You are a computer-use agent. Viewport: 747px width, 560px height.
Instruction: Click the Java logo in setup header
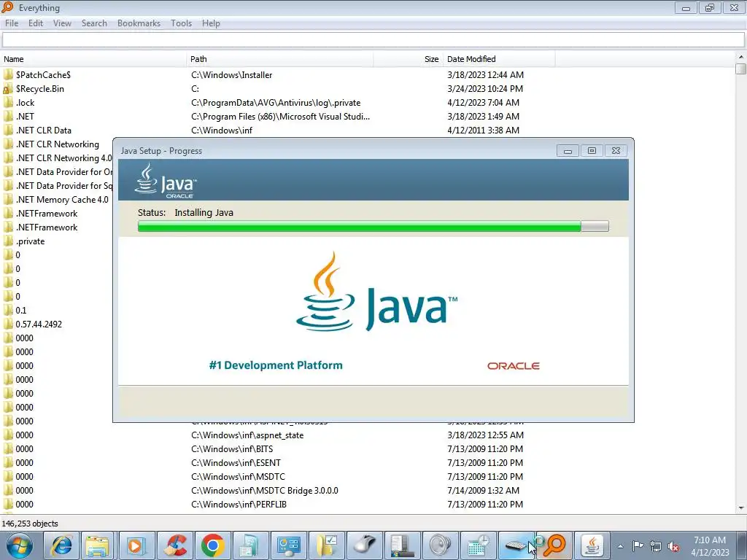(x=166, y=181)
